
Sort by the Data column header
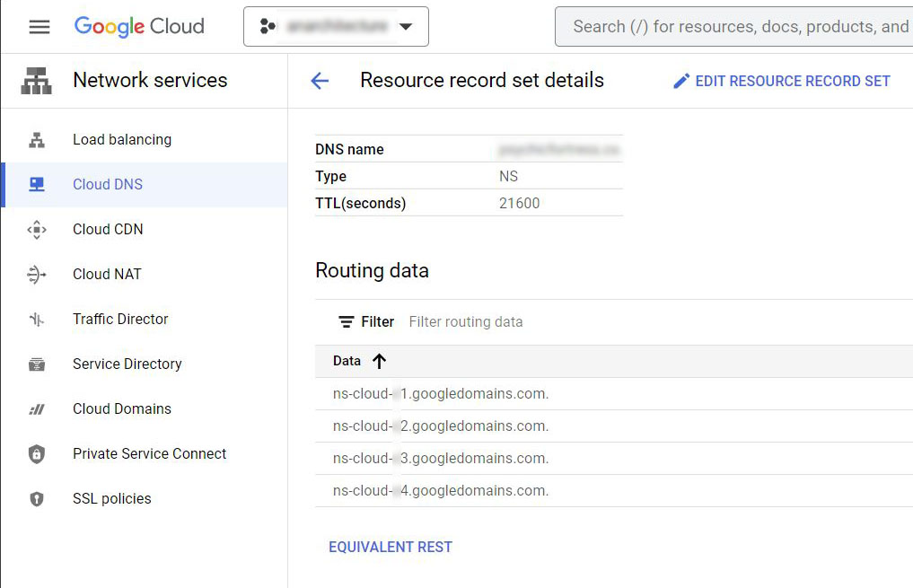(347, 361)
